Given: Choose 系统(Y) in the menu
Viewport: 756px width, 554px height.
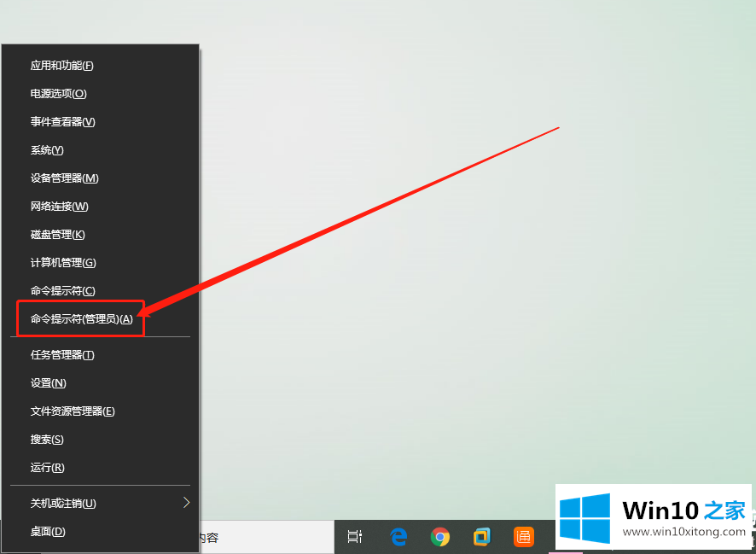Looking at the screenshot, I should [101, 150].
